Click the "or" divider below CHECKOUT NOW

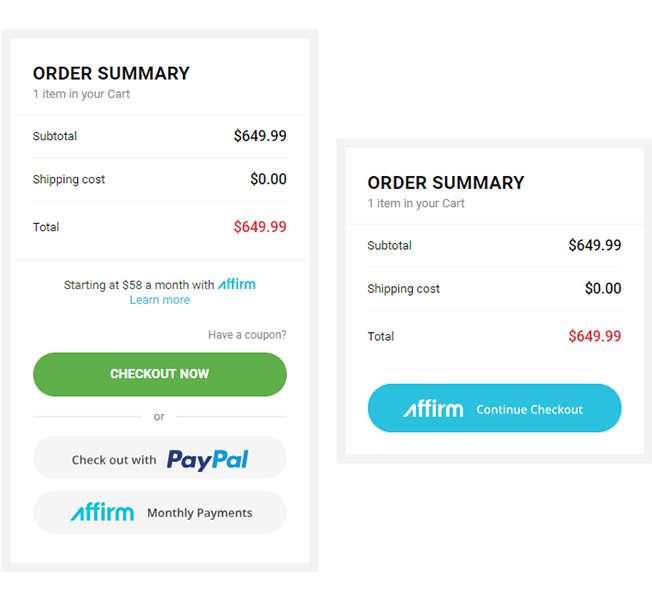(x=159, y=417)
